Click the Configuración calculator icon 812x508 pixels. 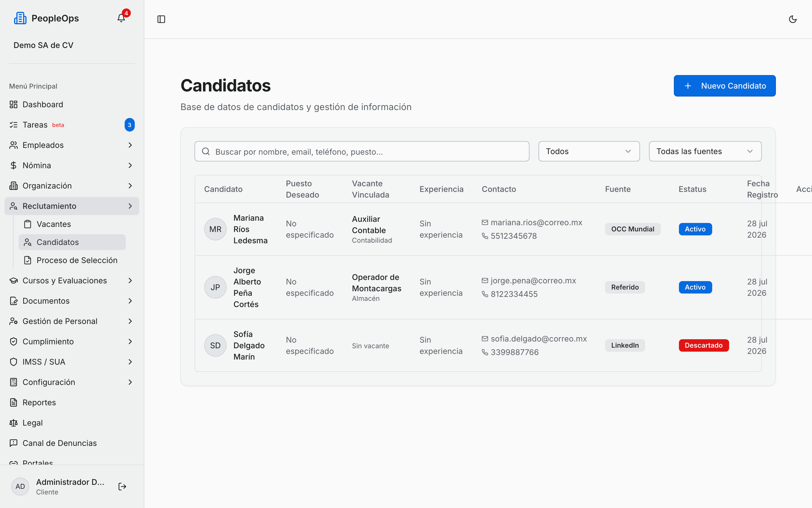point(14,382)
